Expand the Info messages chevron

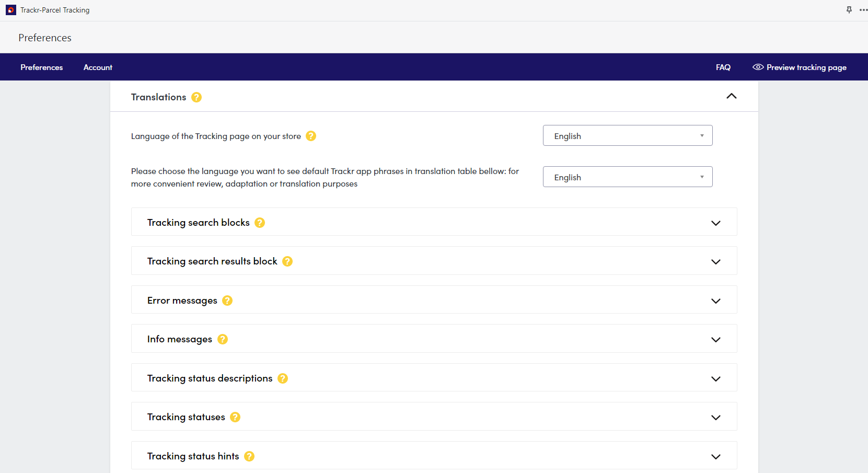click(716, 340)
